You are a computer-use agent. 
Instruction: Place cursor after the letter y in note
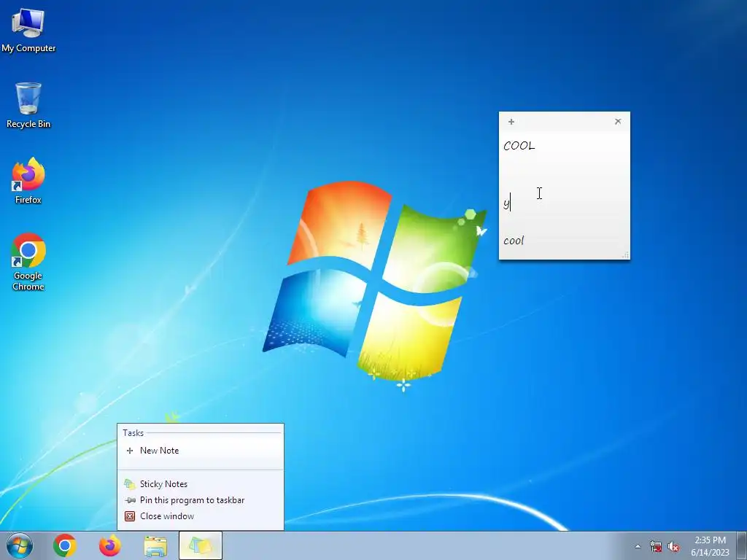(x=510, y=203)
